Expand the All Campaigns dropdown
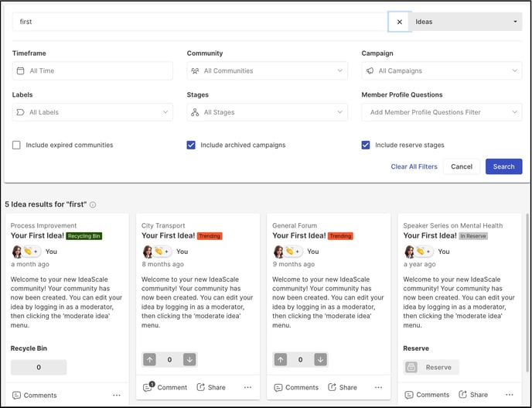Screen dimensions: 532x408 (442, 70)
